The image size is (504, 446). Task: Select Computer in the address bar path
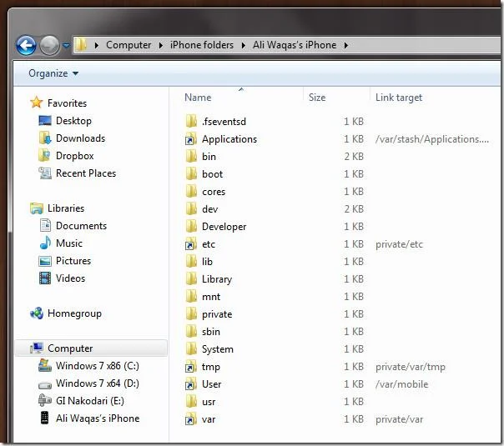pyautogui.click(x=129, y=45)
